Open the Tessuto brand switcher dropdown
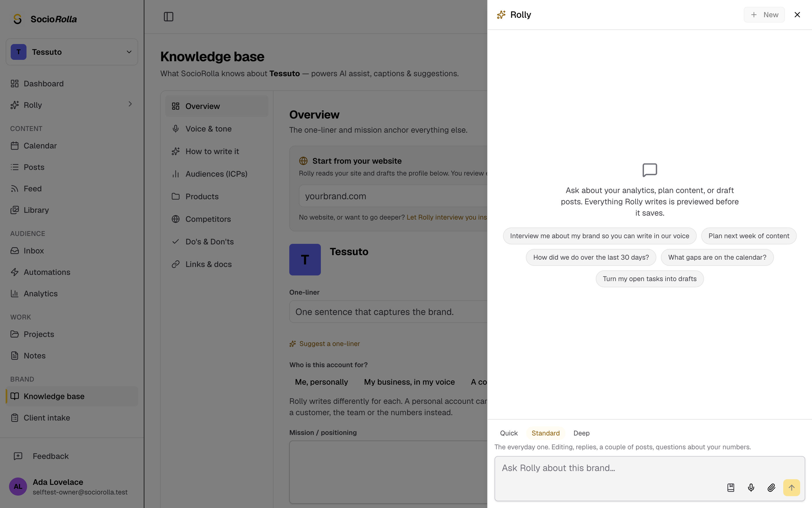The height and width of the screenshot is (508, 812). pyautogui.click(x=72, y=52)
